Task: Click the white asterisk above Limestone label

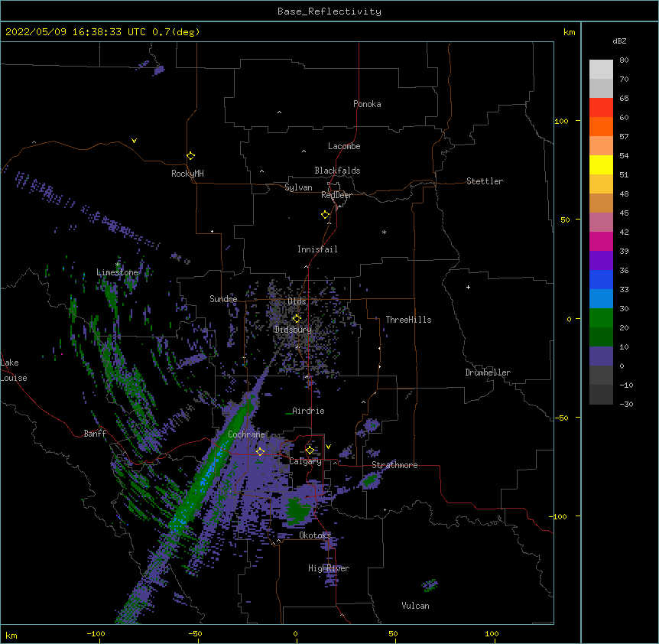Action: point(118,265)
